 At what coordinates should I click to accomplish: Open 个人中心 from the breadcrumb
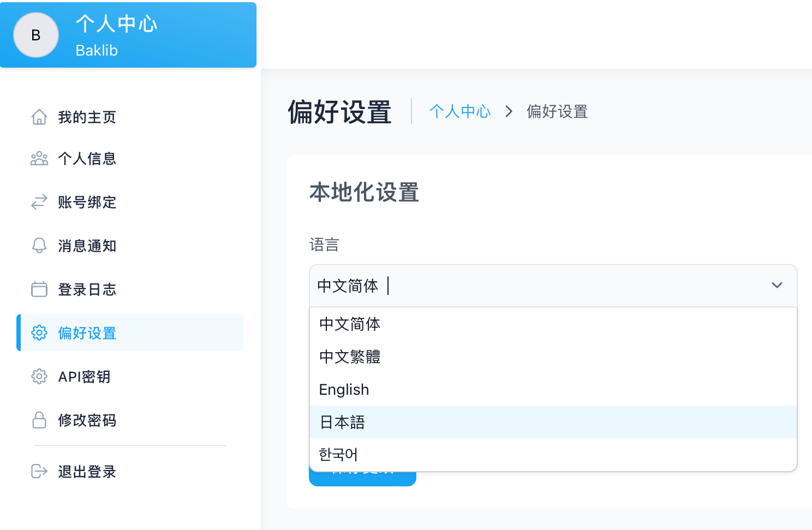pos(460,111)
